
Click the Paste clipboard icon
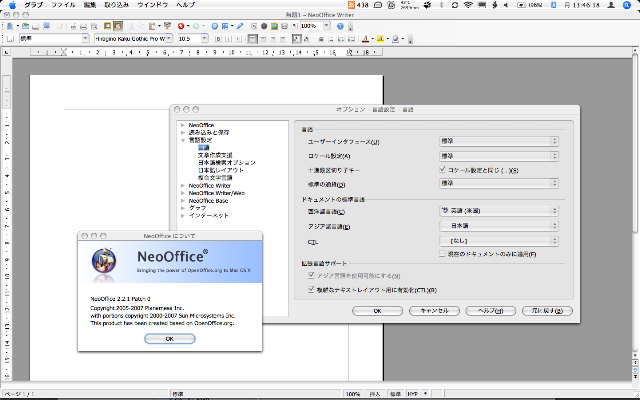[152, 26]
